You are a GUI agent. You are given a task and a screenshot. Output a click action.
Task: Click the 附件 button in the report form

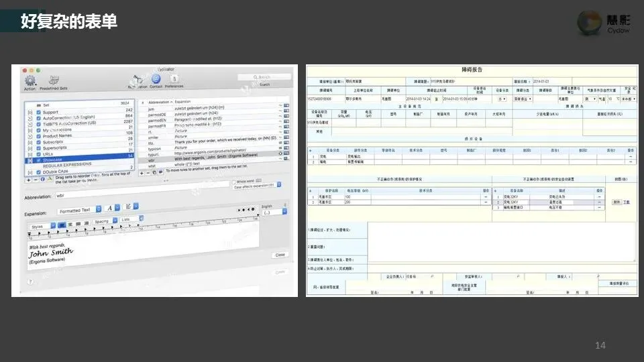pyautogui.click(x=616, y=202)
